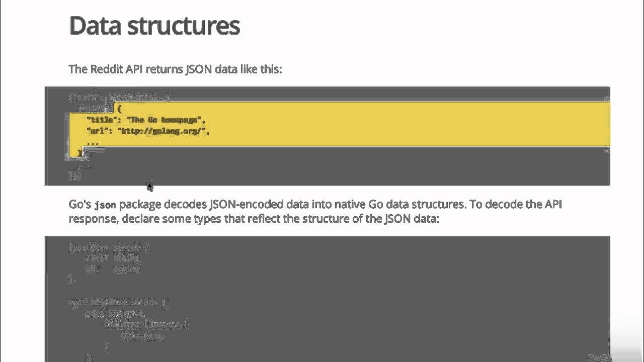The height and width of the screenshot is (362, 644).
Task: Click the "type Response struct" code line
Action: (119, 302)
